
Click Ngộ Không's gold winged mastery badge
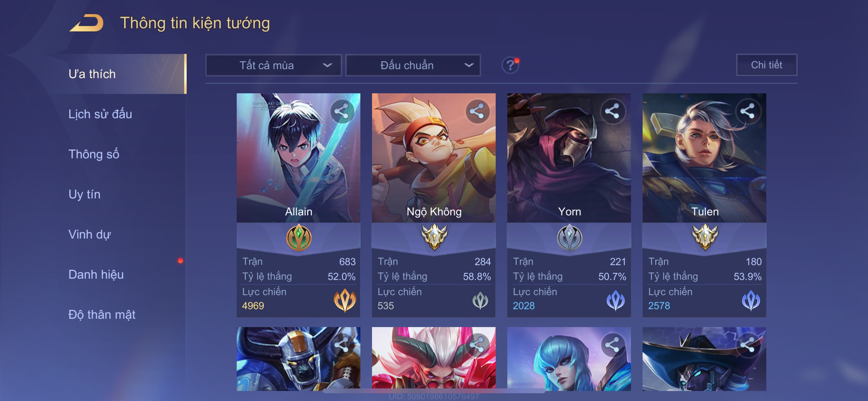434,237
